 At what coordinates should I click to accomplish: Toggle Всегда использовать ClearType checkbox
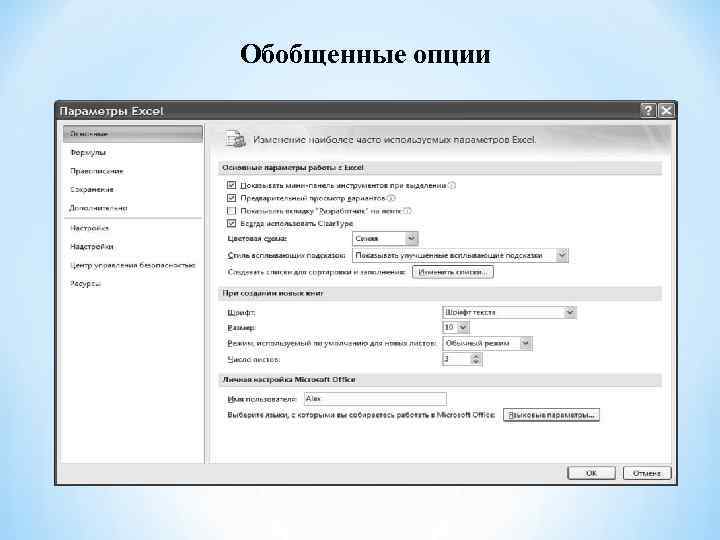231,223
